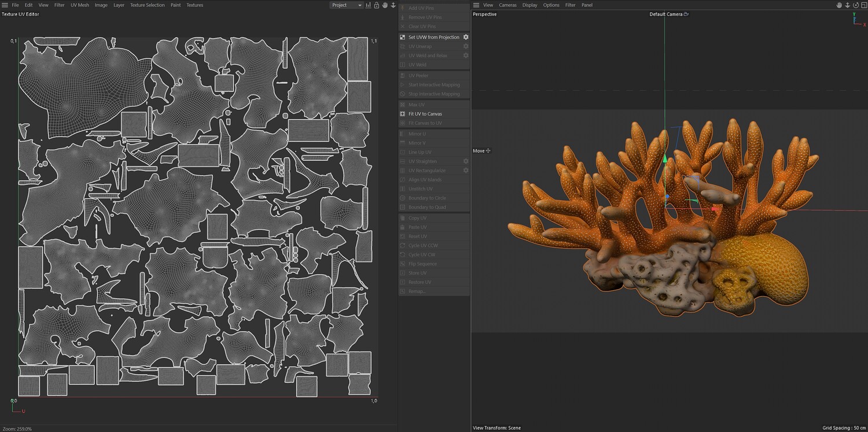This screenshot has height=432, width=868.
Task: Select the viewport dolly arrows icon
Action: point(848,5)
